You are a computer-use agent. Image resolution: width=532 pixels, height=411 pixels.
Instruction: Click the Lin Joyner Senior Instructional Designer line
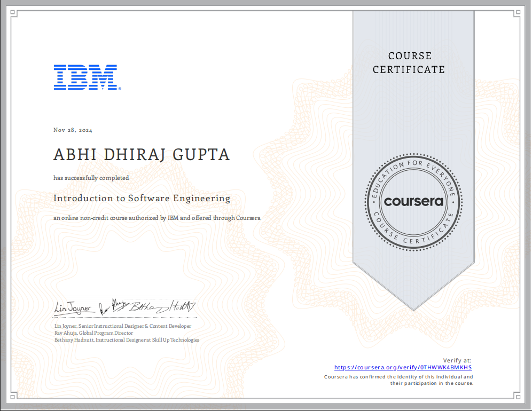122,326
